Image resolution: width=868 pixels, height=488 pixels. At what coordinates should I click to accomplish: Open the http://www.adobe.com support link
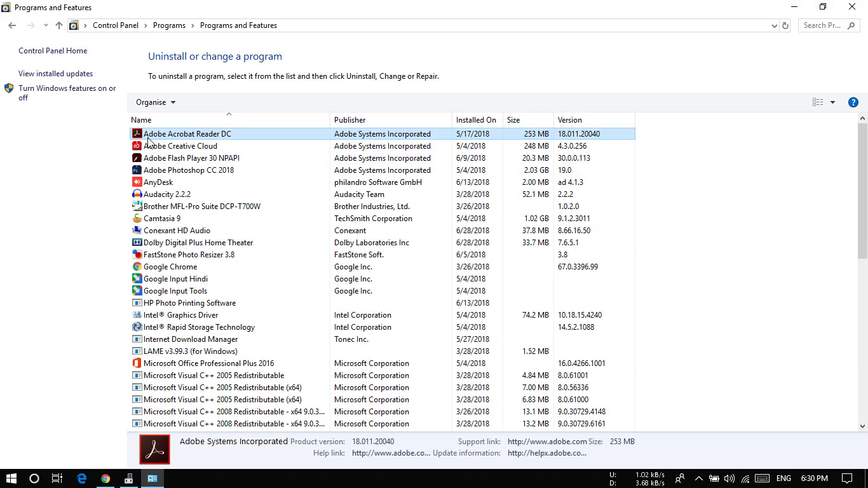point(547,442)
